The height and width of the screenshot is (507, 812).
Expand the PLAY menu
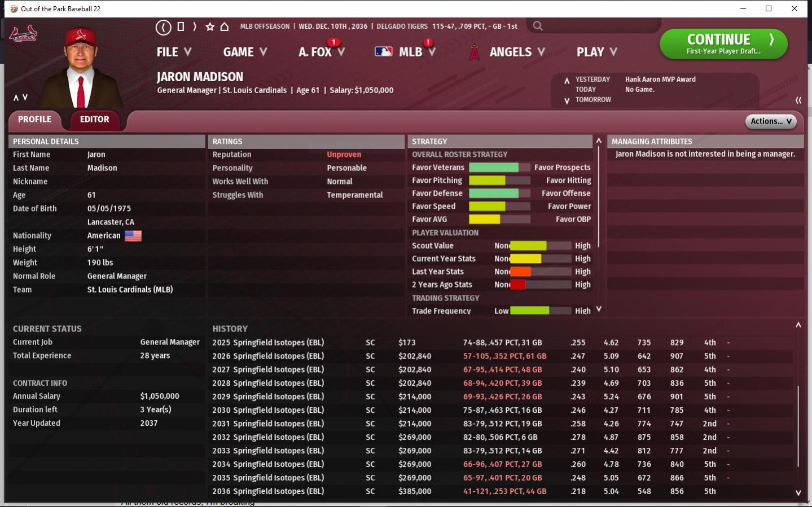coord(596,52)
